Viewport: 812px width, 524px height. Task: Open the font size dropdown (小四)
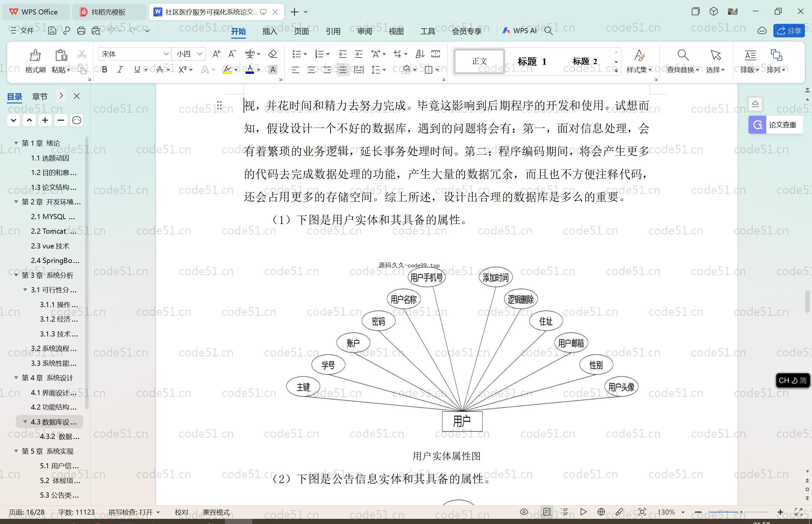[x=200, y=54]
